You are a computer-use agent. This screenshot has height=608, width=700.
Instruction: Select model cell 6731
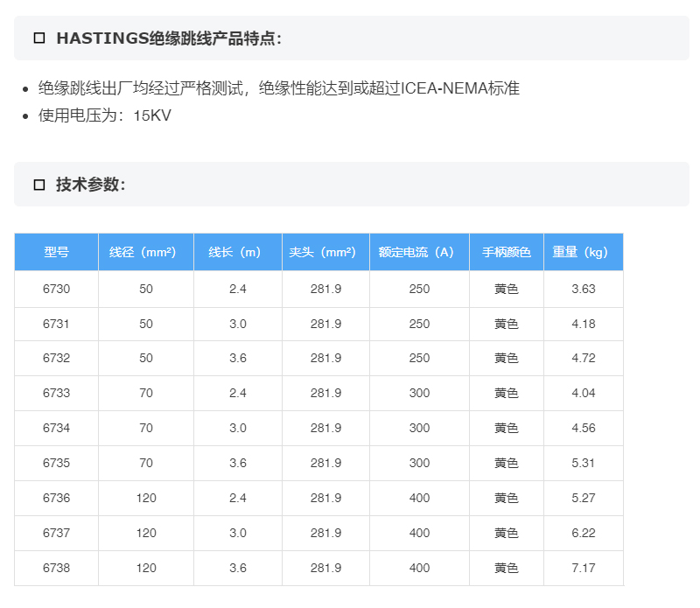[56, 324]
